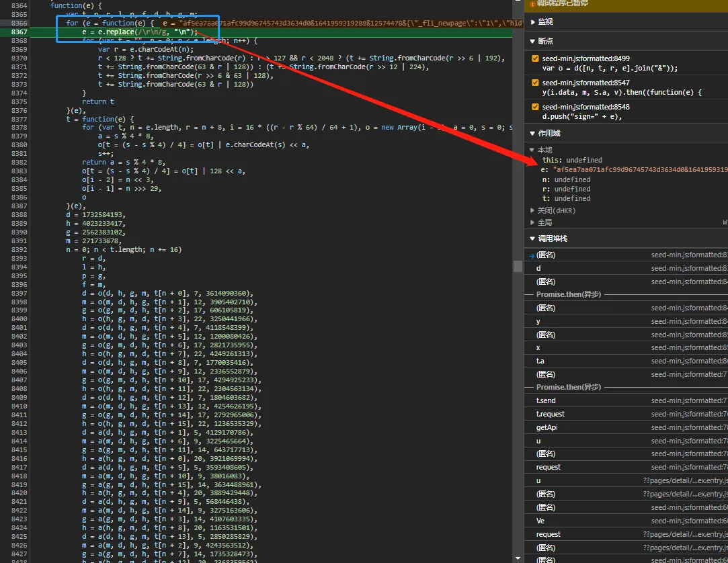728x563 pixels.
Task: Open the Ve call stack frame
Action: click(540, 521)
